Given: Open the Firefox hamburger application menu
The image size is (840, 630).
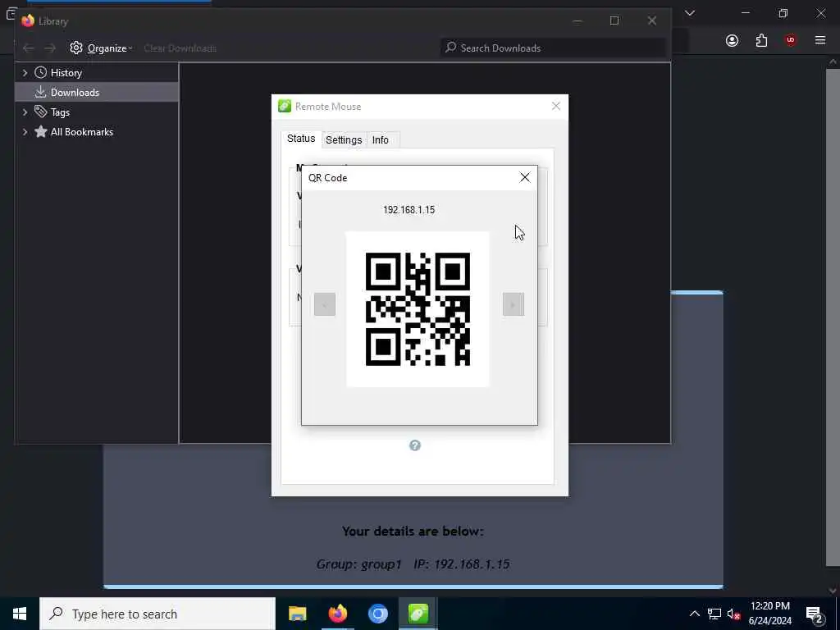Looking at the screenshot, I should click(820, 40).
